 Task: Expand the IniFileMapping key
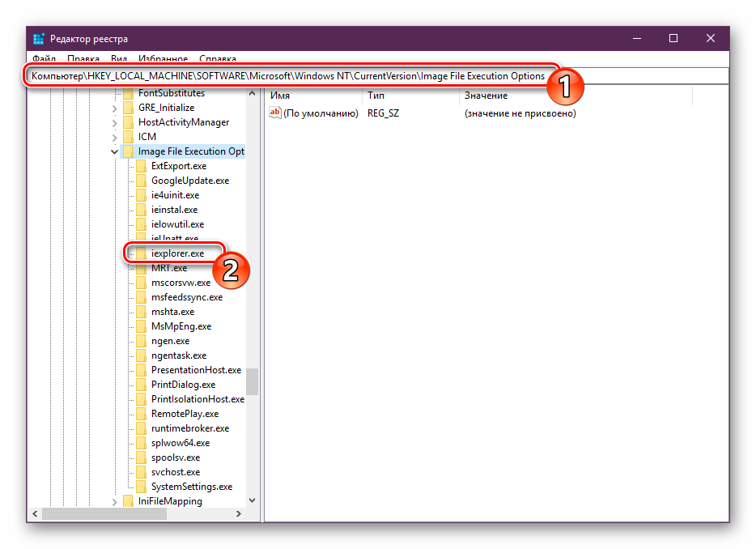coord(114,502)
